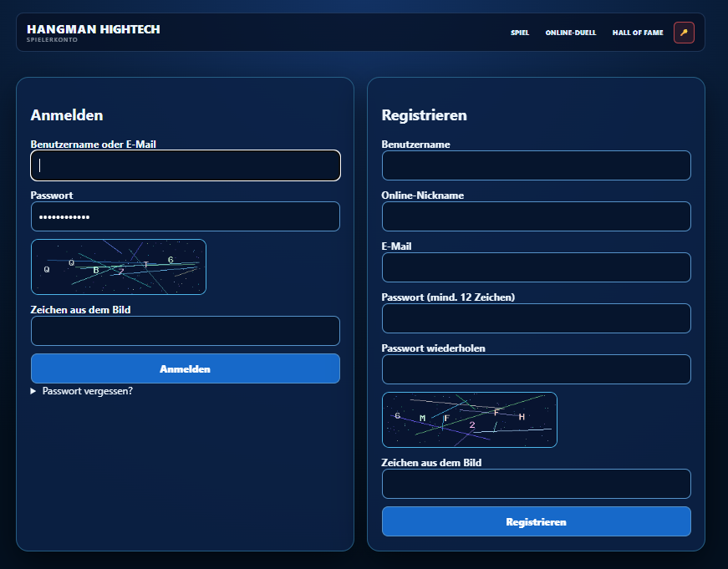Screen dimensions: 728x569
Task: Click the registration captcha image
Action: [470, 420]
